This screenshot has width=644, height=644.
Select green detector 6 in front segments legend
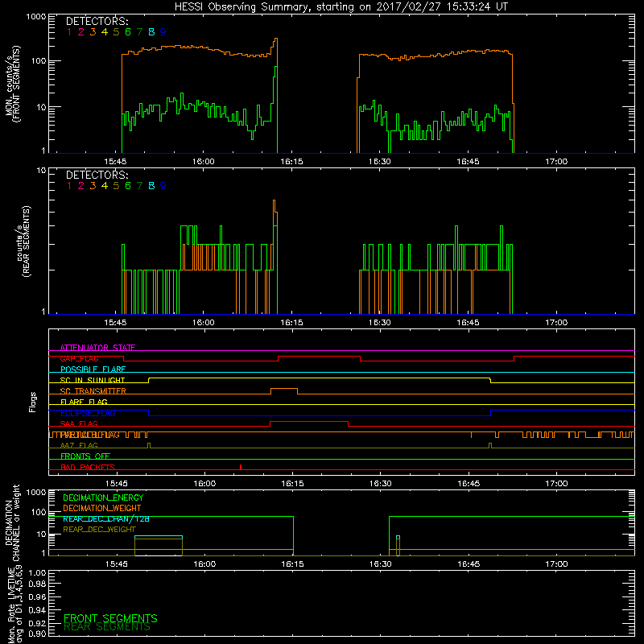(128, 31)
